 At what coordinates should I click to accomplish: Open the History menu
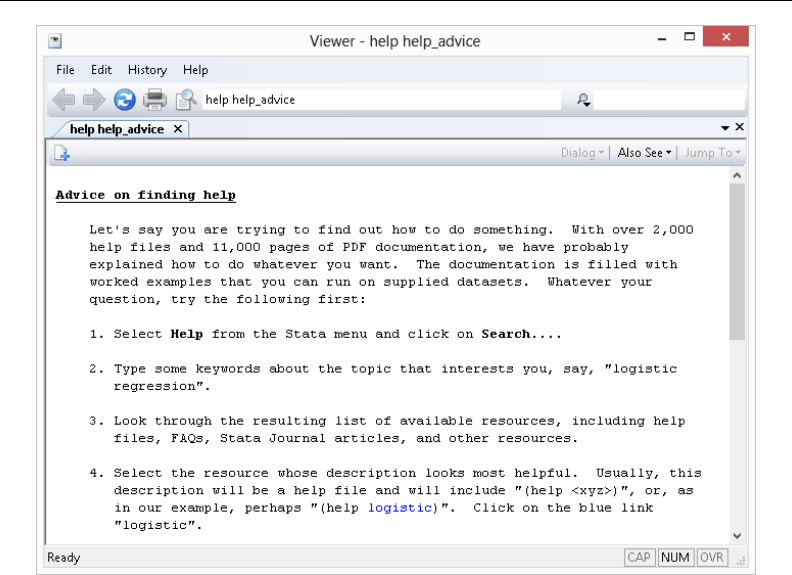(147, 70)
